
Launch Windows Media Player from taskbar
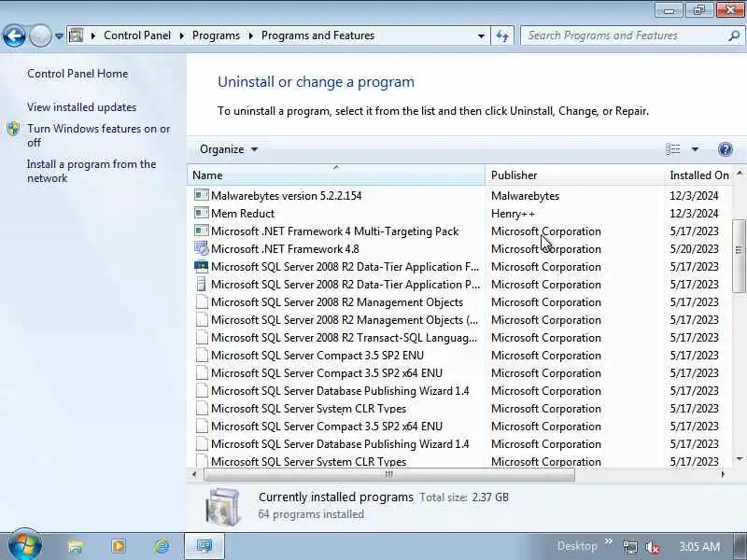119,546
